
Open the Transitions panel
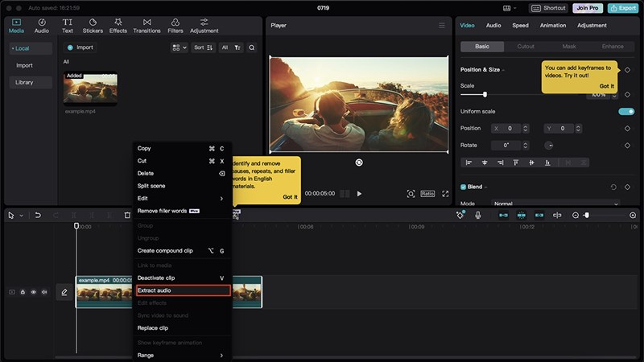click(x=147, y=26)
